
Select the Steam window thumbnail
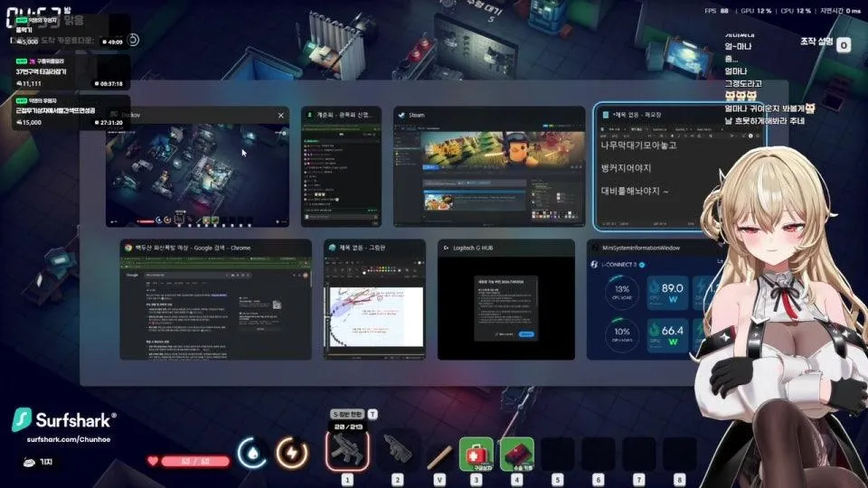(x=489, y=167)
